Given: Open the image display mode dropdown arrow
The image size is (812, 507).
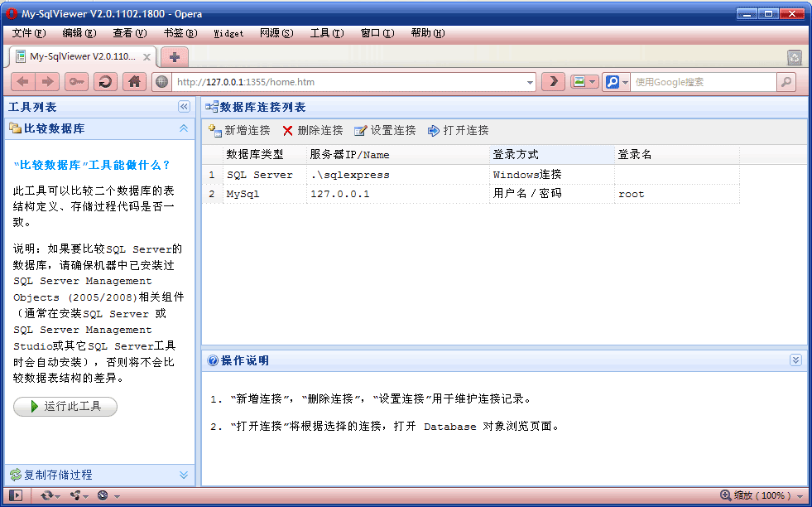Looking at the screenshot, I should [x=593, y=82].
